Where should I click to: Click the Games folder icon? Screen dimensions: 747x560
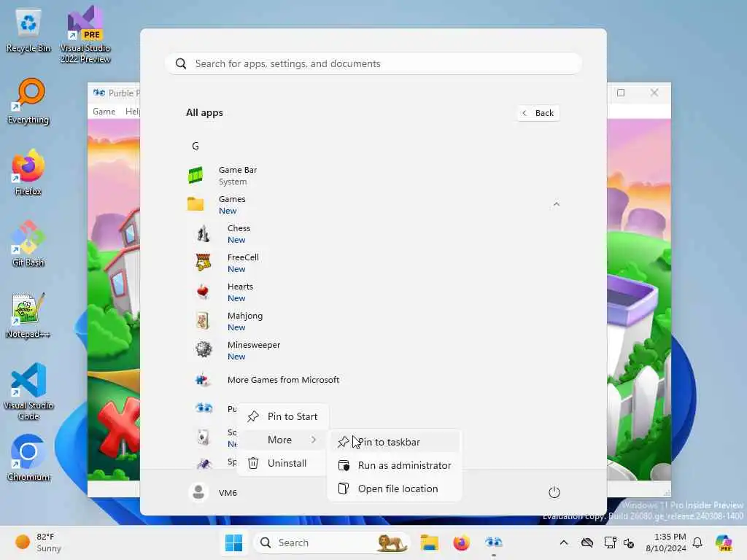[196, 204]
